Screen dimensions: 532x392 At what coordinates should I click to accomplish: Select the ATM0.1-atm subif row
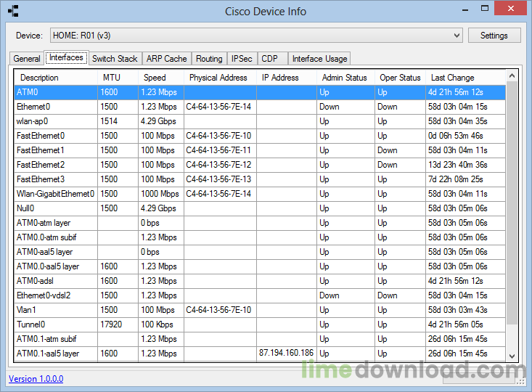pos(260,339)
